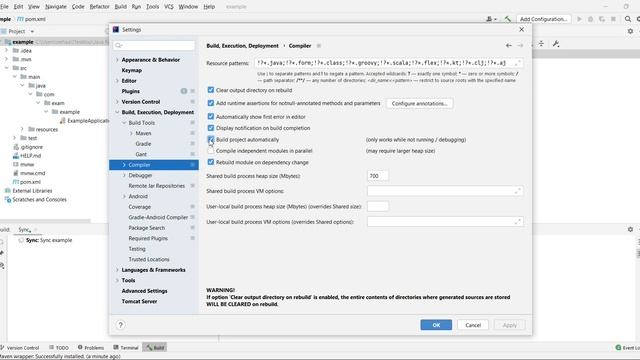Toggle Automatically show first error in editor
The width and height of the screenshot is (640, 360).
(x=211, y=117)
